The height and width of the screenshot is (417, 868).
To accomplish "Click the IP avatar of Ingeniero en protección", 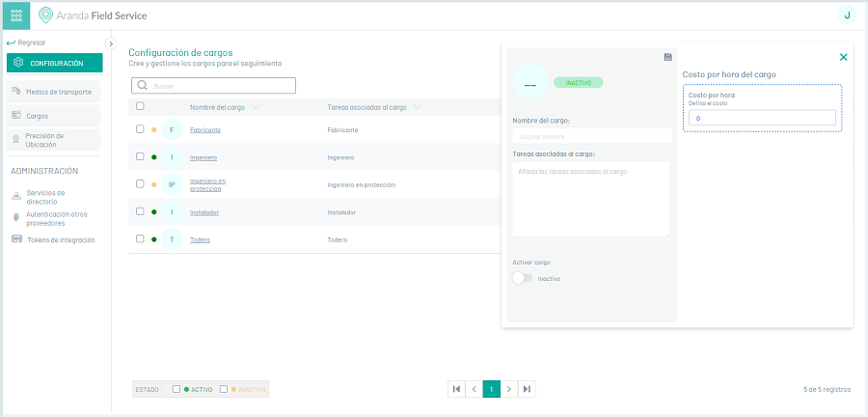I will coord(172,184).
